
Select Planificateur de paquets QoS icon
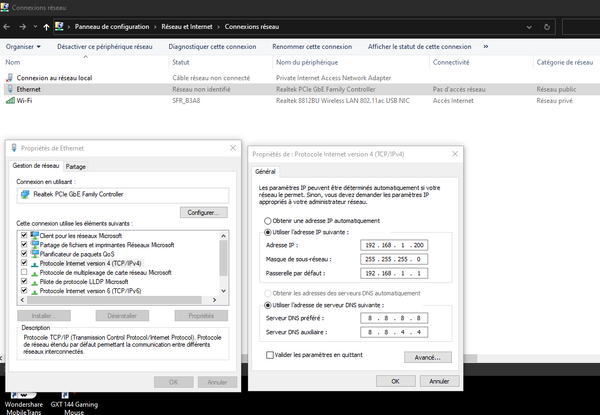34,254
